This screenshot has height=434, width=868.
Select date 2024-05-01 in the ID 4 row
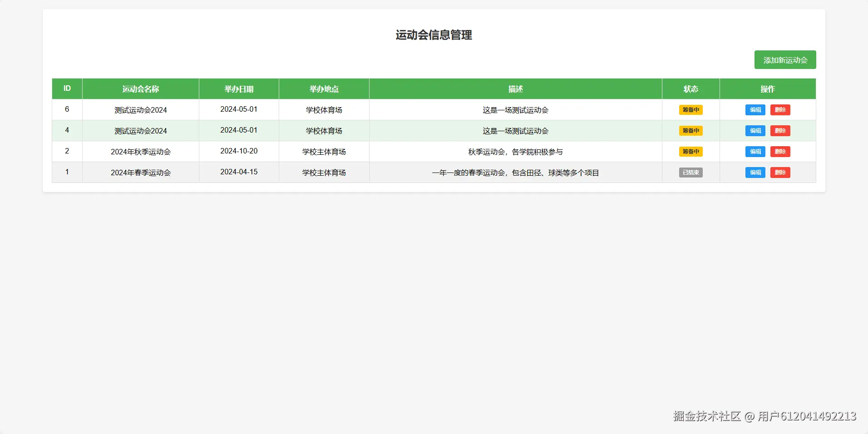pos(239,130)
